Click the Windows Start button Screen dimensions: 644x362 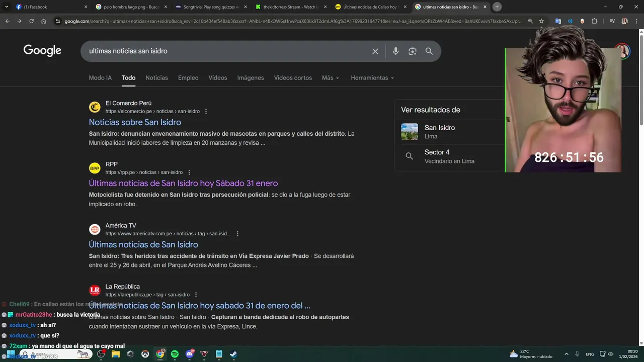11,354
